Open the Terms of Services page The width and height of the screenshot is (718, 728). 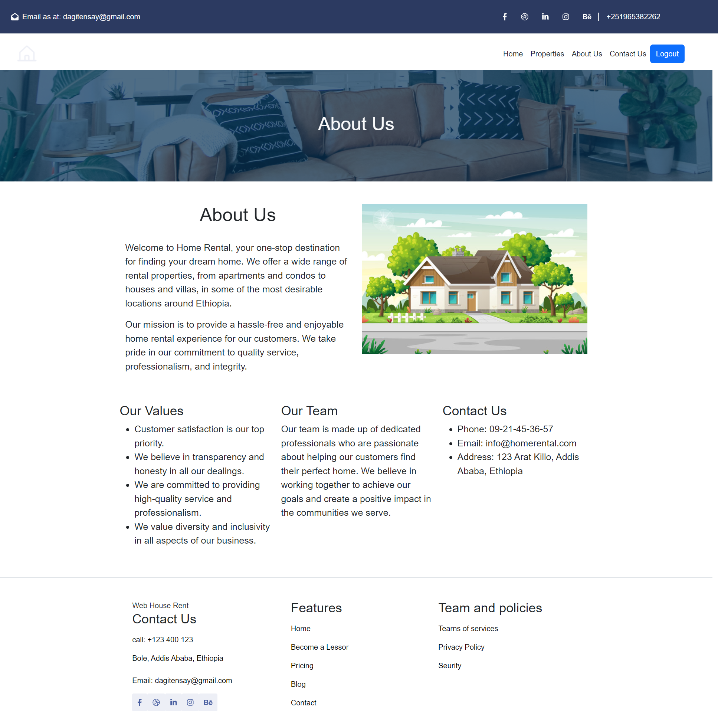[468, 629]
